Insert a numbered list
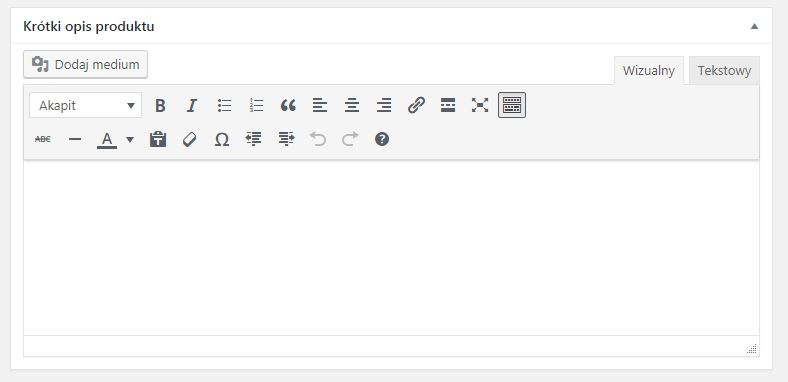 point(256,105)
